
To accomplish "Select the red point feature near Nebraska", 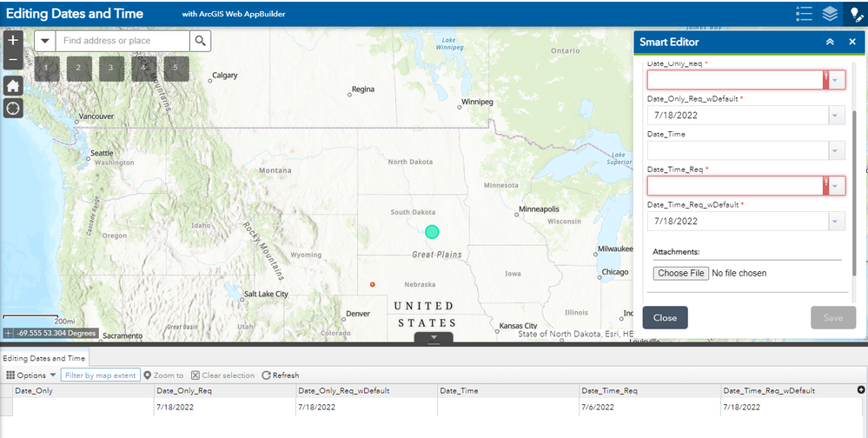I will pyautogui.click(x=373, y=284).
